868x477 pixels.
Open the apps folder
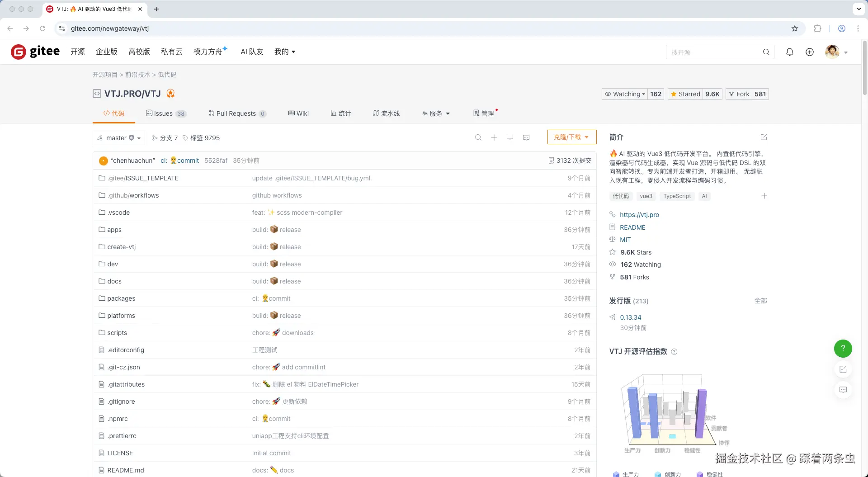coord(114,230)
